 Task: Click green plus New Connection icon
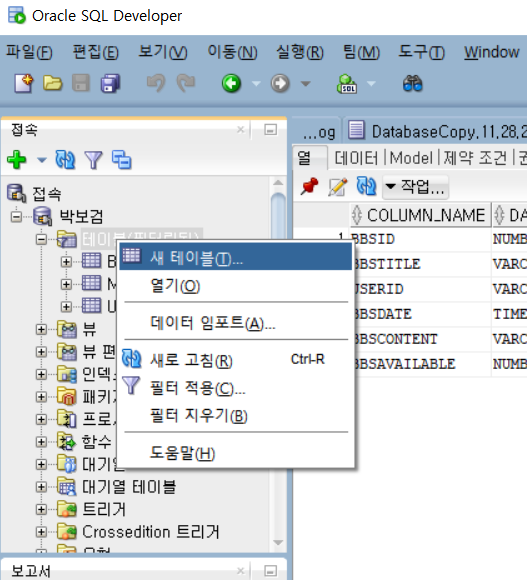coord(17,160)
